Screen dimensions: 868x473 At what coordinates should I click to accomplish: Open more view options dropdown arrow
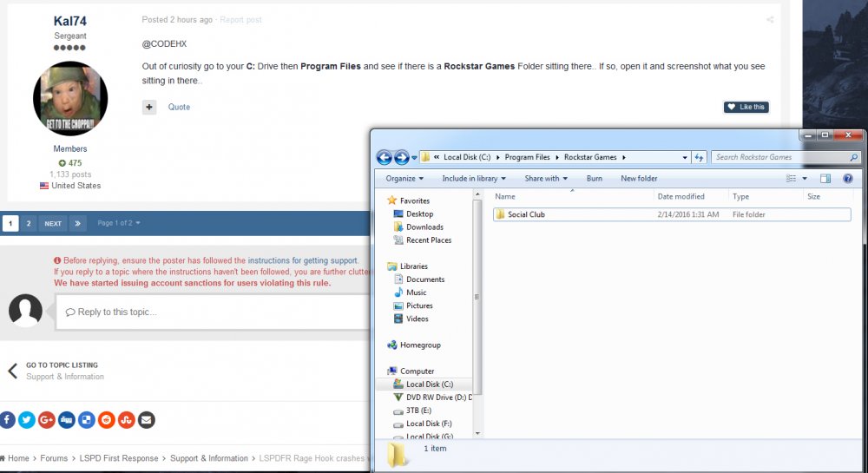pyautogui.click(x=805, y=178)
